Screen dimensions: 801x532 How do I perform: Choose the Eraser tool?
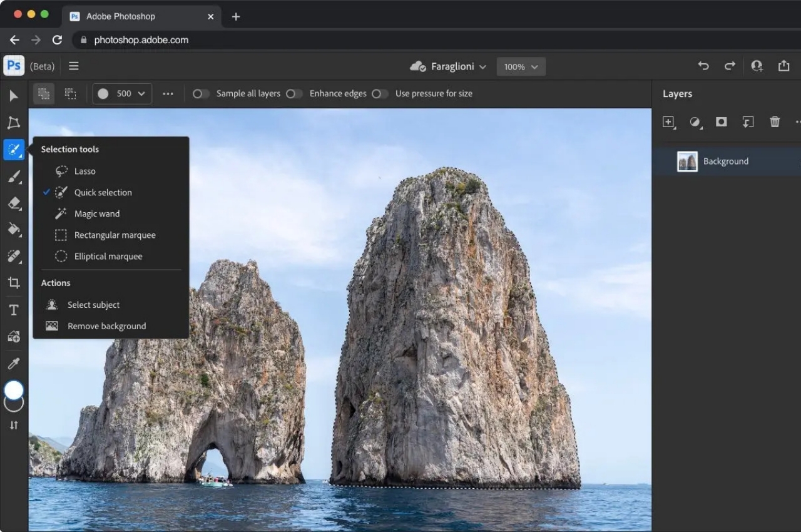(14, 203)
